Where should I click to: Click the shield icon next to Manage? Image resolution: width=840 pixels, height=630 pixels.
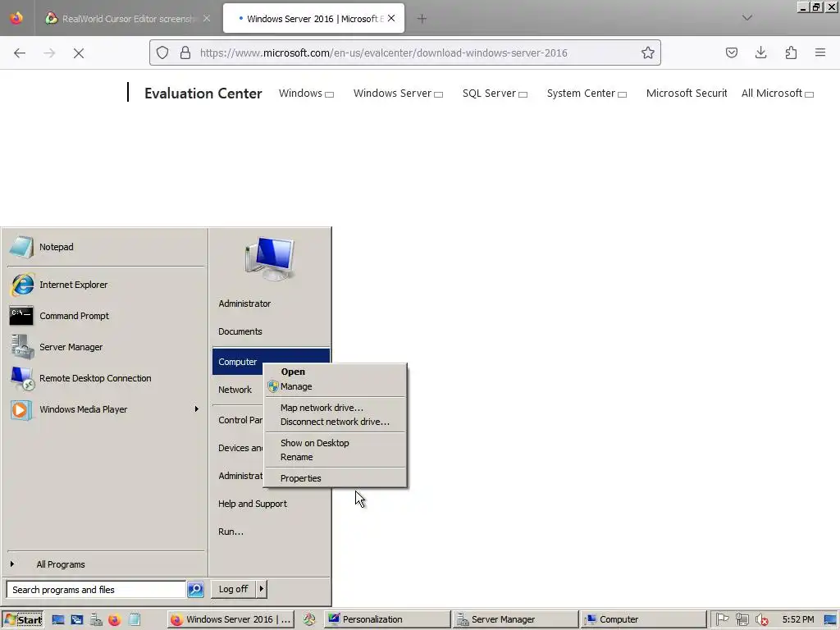(273, 386)
